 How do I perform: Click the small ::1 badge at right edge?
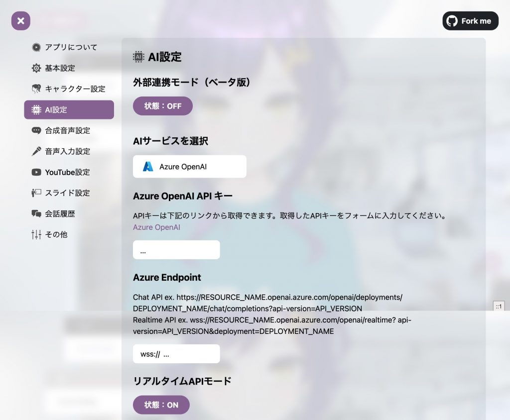pos(499,306)
